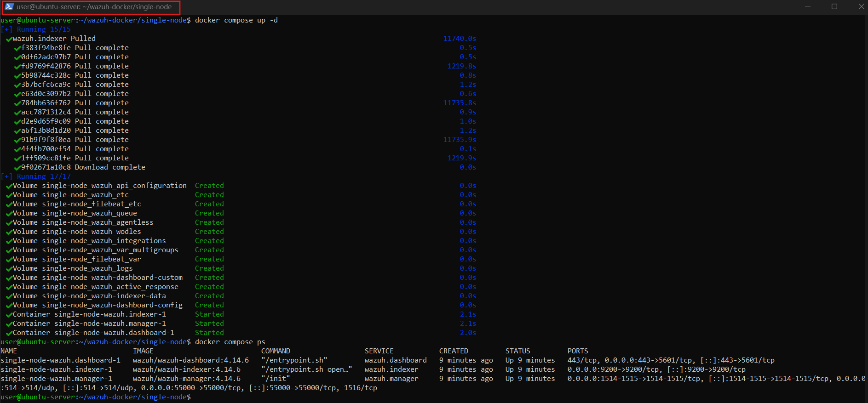Click the '11735.8s' duration value

(x=460, y=103)
